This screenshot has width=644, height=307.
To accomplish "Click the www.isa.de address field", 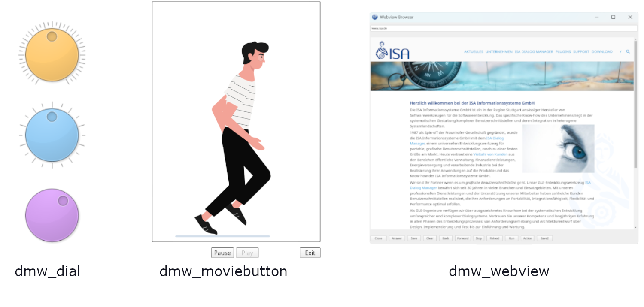I will [504, 28].
